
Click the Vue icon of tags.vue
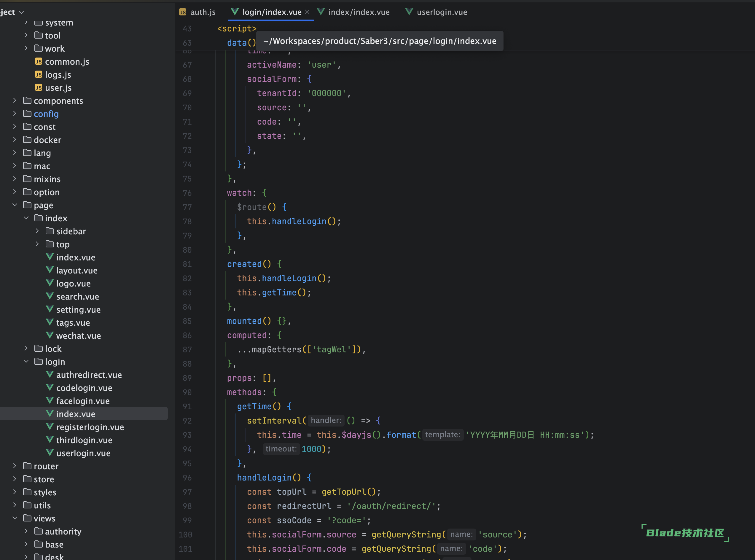50,322
